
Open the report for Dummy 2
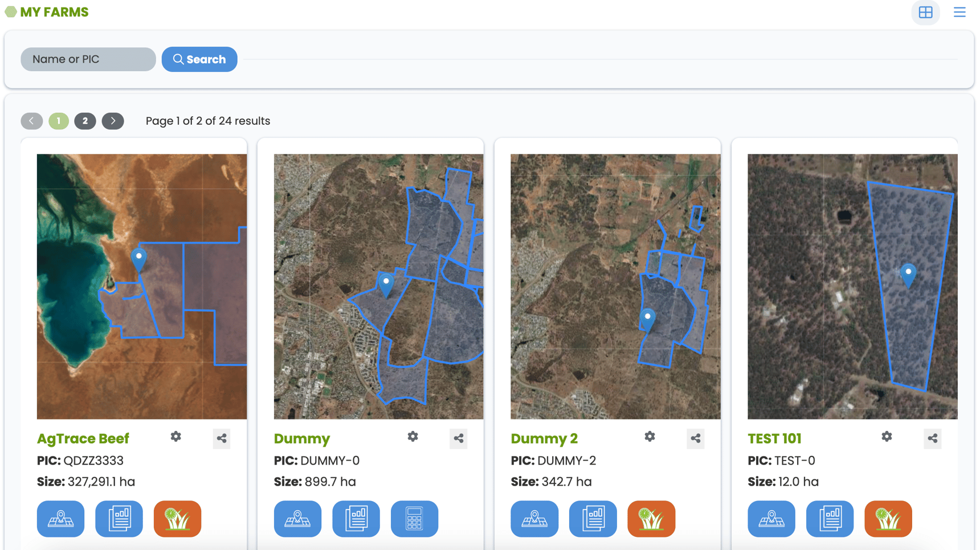click(x=593, y=519)
